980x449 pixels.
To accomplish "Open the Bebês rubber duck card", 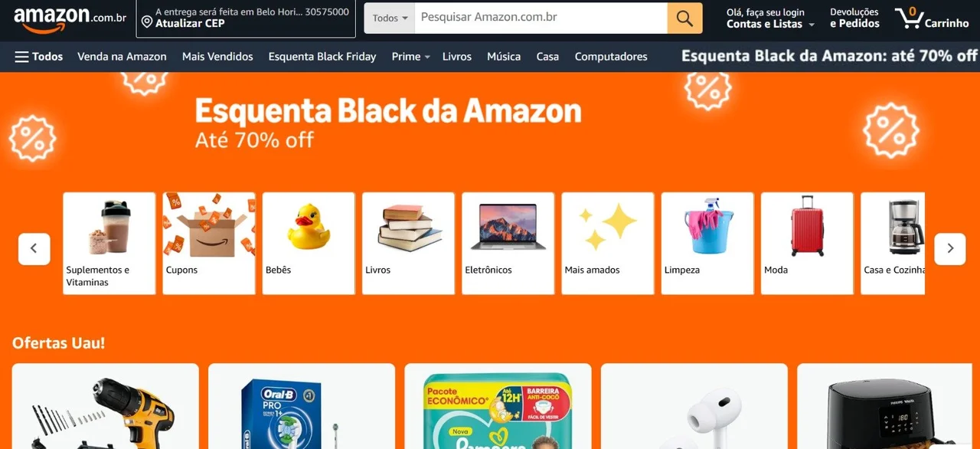I will [309, 243].
